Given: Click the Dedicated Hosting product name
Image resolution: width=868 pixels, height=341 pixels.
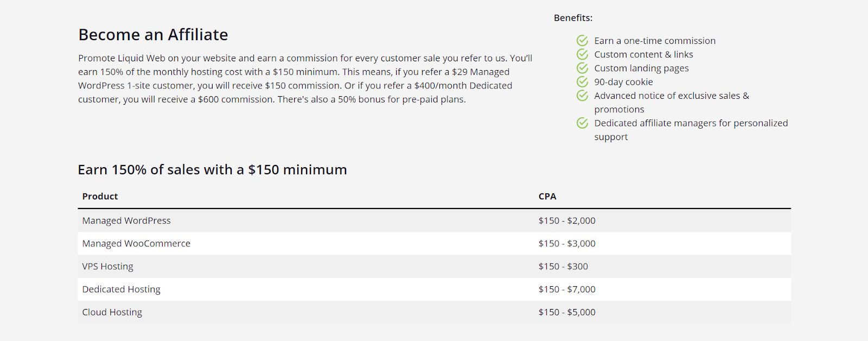Looking at the screenshot, I should [121, 289].
